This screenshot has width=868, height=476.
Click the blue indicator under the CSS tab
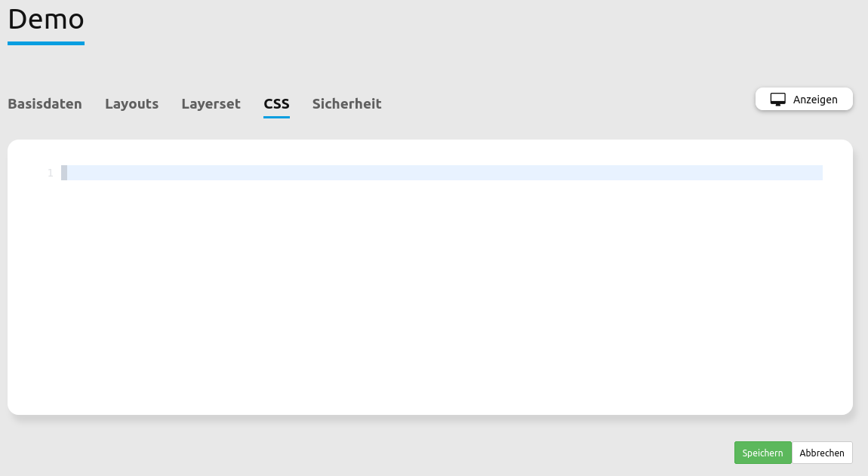point(276,117)
